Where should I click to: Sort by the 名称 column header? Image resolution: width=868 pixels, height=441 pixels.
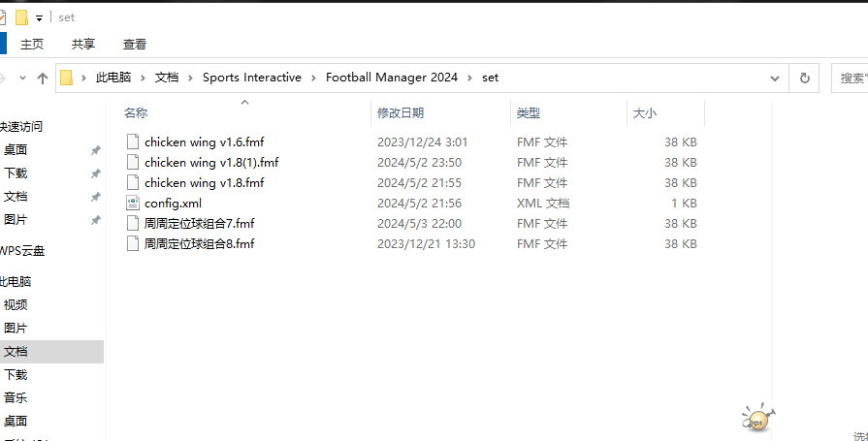(x=136, y=112)
